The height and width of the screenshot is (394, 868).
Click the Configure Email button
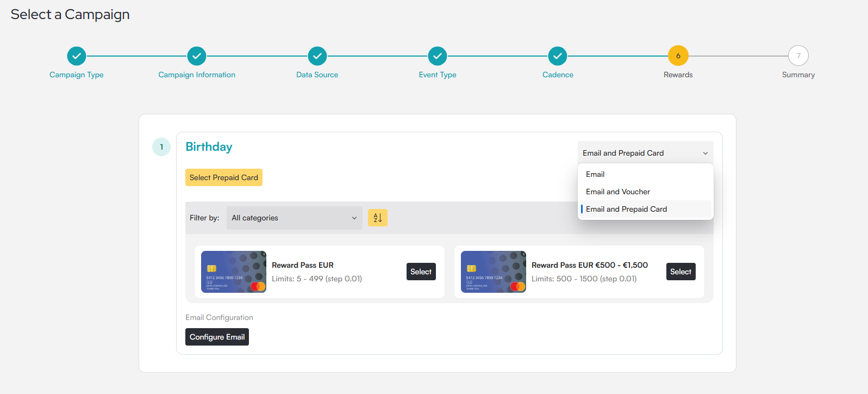[x=217, y=337]
